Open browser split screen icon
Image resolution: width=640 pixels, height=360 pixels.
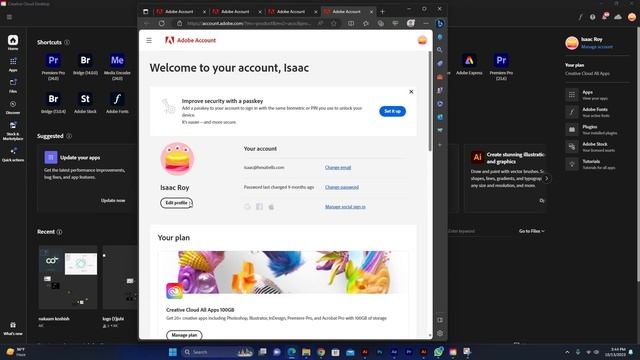click(351, 23)
